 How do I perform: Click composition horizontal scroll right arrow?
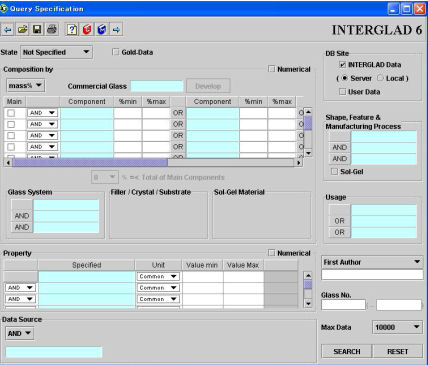click(x=299, y=163)
